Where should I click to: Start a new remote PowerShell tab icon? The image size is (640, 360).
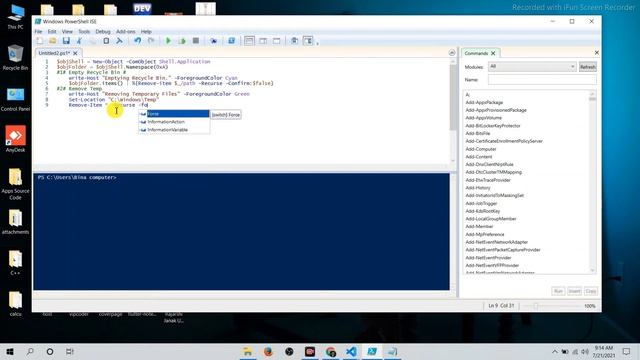pyautogui.click(x=213, y=41)
